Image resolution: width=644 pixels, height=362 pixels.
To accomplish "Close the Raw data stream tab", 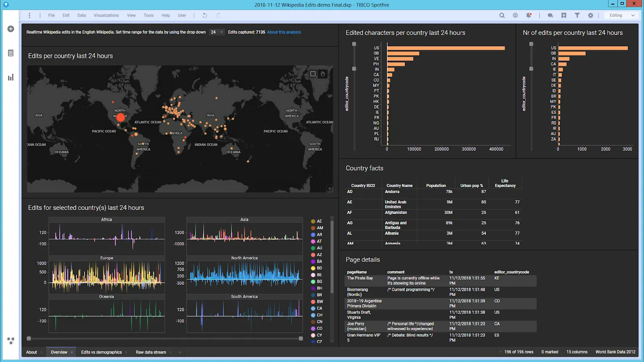I will [x=171, y=352].
